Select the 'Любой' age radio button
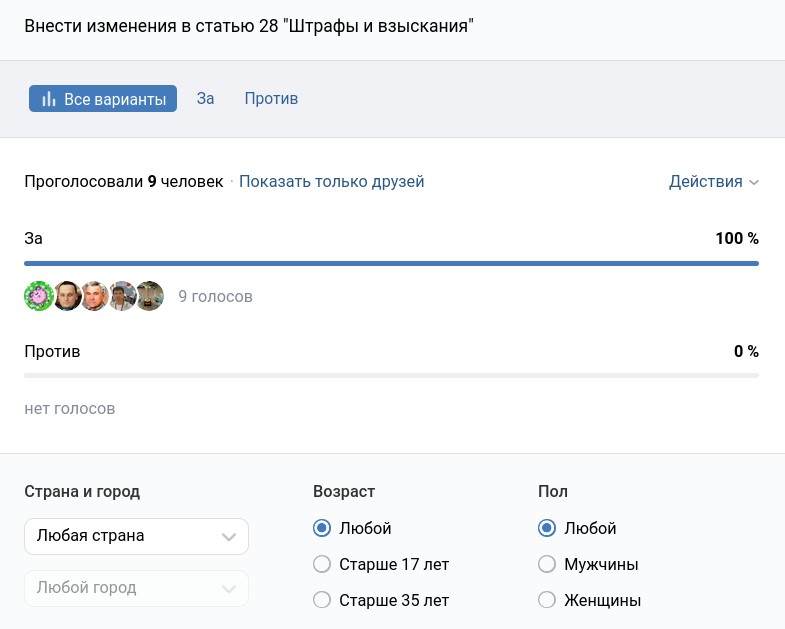This screenshot has height=629, width=785. [322, 528]
